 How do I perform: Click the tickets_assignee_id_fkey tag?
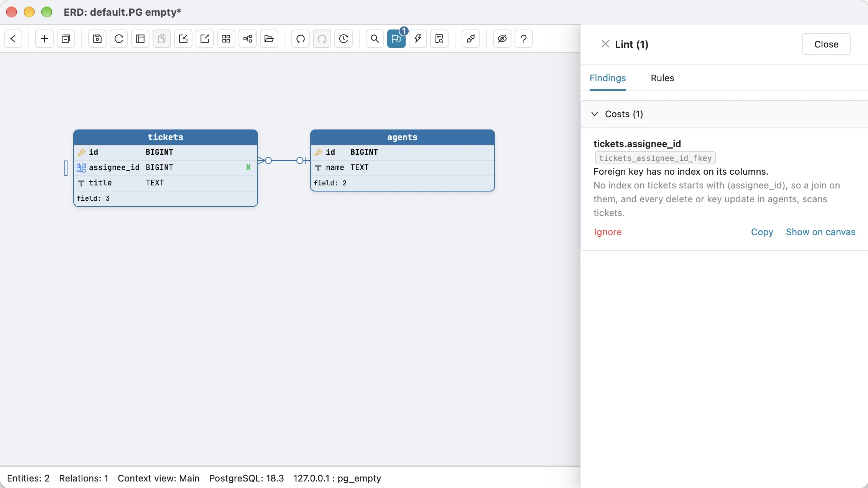[x=655, y=158]
